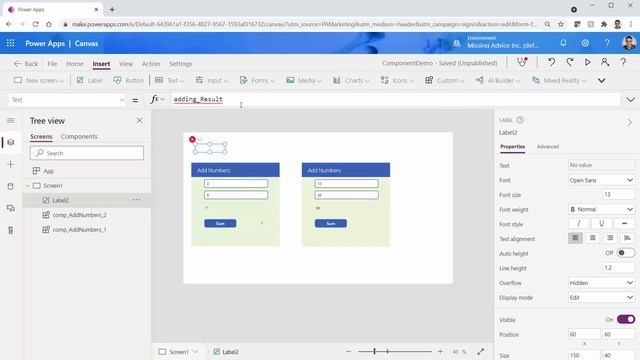Set text alignment to justify
This screenshot has height=360, width=640.
[x=627, y=238]
